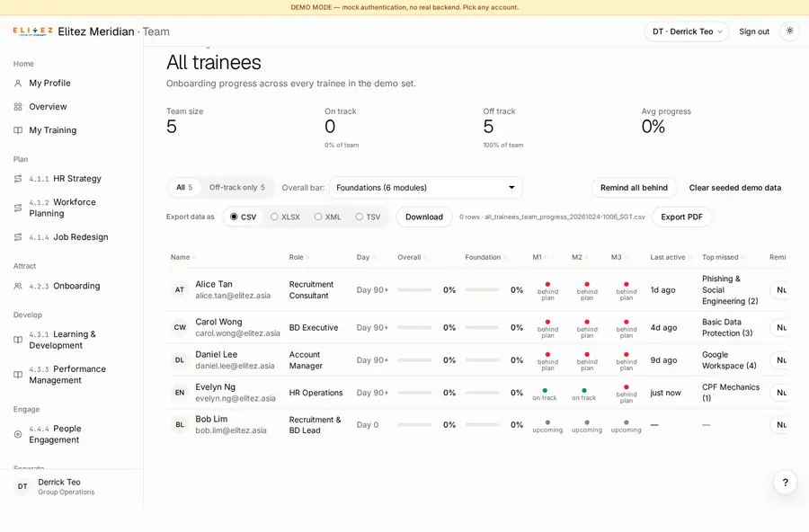809x532 pixels.
Task: Click Remind all behind
Action: point(634,188)
